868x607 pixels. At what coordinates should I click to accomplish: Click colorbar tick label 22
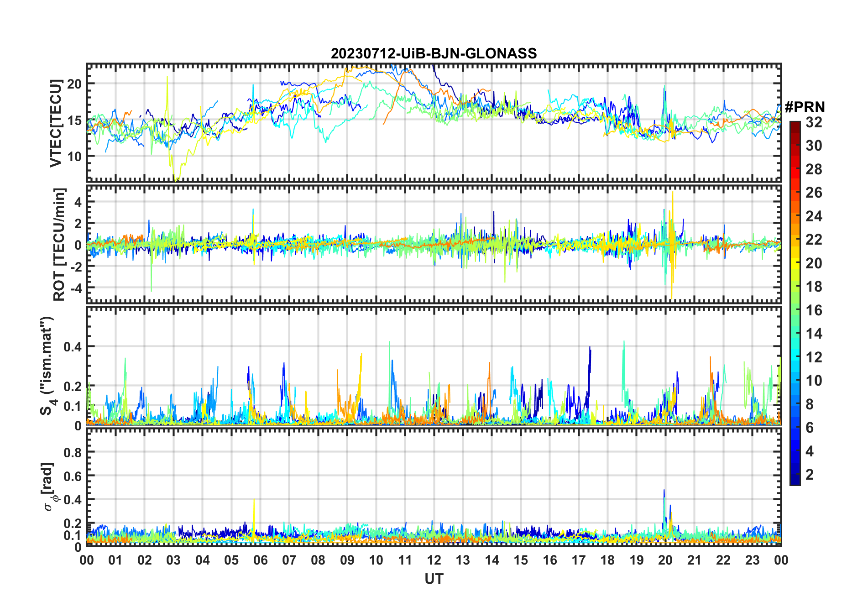click(x=814, y=240)
